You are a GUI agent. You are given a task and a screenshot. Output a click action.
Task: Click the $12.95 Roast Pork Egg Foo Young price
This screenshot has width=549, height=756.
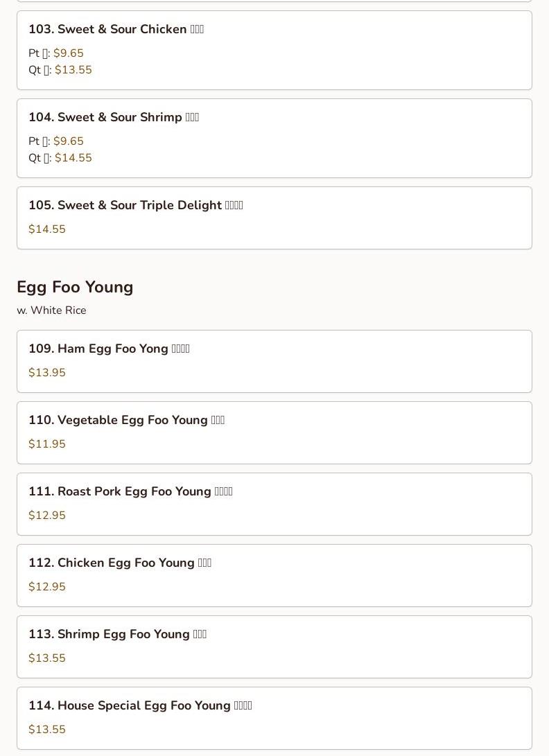coord(47,516)
